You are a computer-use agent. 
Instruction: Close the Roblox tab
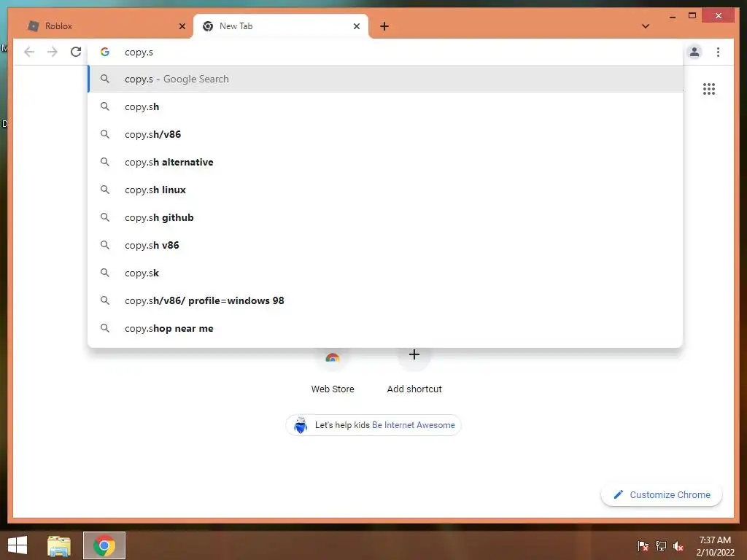[x=182, y=26]
